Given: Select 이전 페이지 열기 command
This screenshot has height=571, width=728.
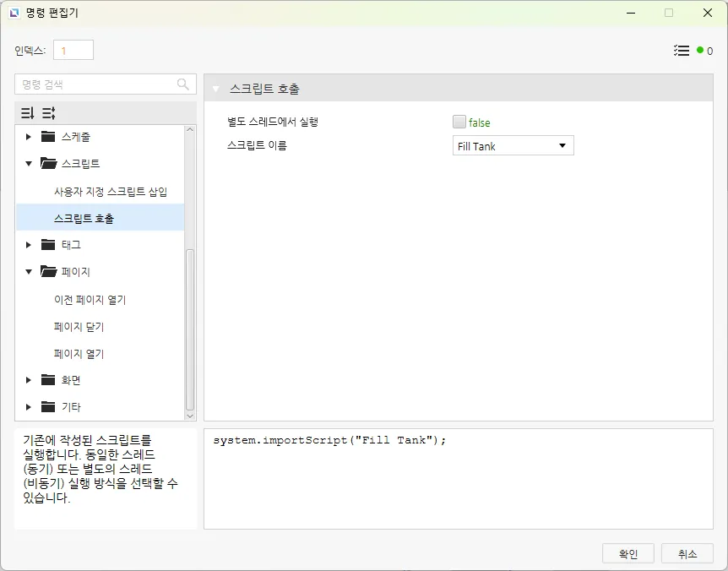Looking at the screenshot, I should point(90,300).
